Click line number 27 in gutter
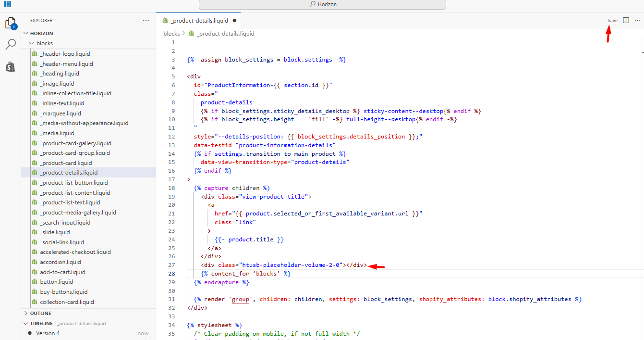The image size is (644, 340). (172, 265)
